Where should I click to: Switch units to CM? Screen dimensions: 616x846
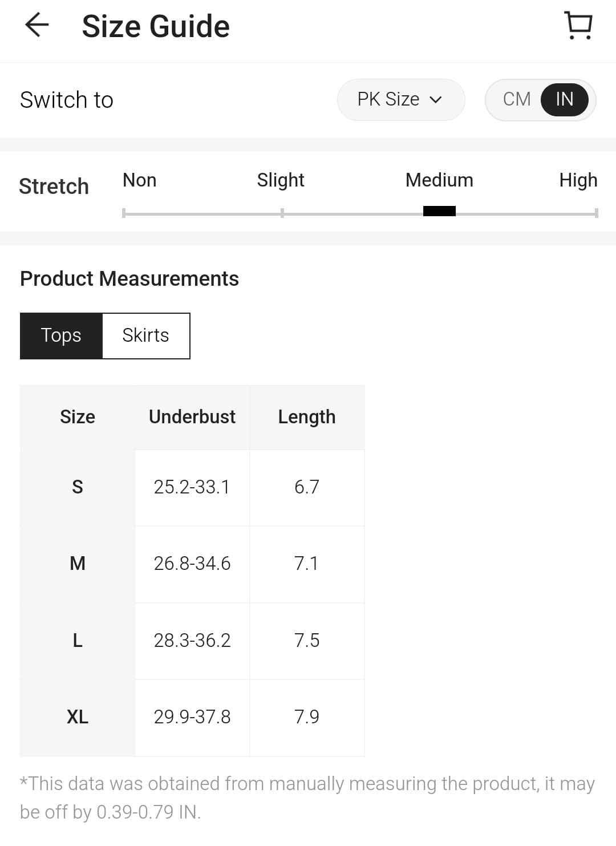point(516,99)
